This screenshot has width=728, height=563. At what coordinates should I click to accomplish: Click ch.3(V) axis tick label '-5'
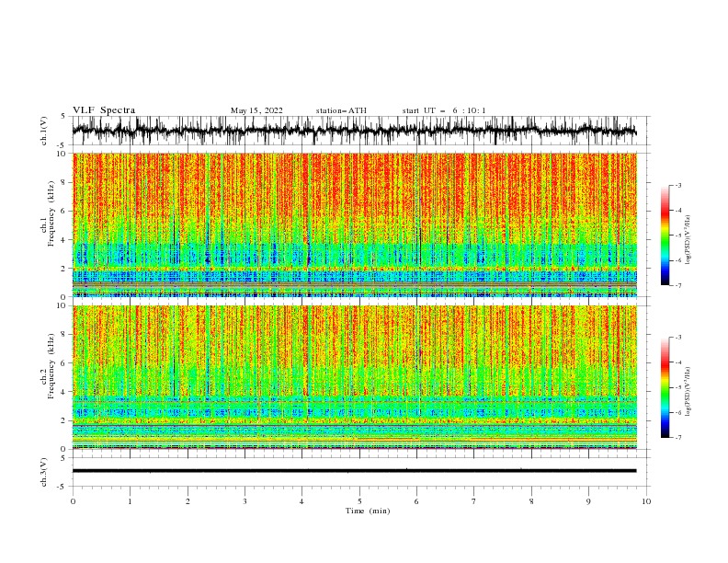[63, 487]
